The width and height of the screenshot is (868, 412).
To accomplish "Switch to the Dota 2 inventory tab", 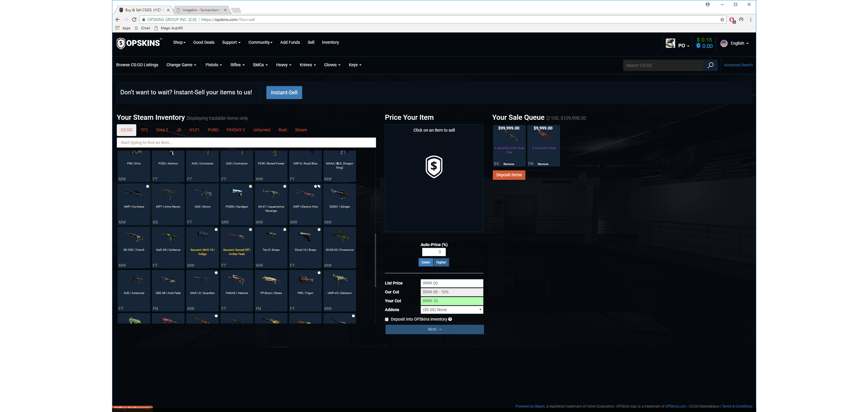I will click(162, 130).
